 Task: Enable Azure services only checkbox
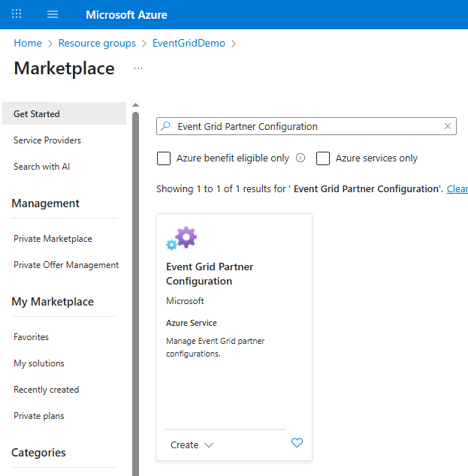click(x=323, y=158)
